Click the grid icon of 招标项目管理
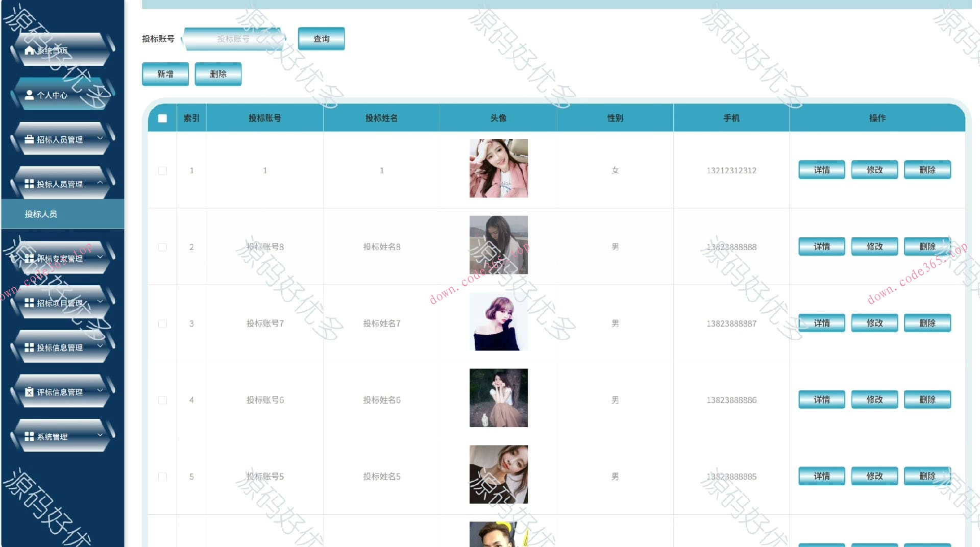The height and width of the screenshot is (547, 980). click(30, 303)
